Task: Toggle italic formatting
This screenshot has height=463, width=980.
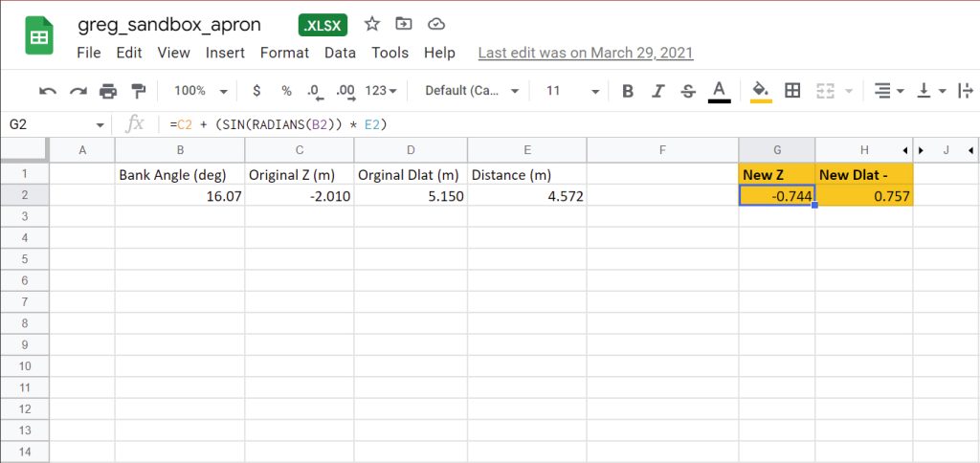Action: pos(657,91)
